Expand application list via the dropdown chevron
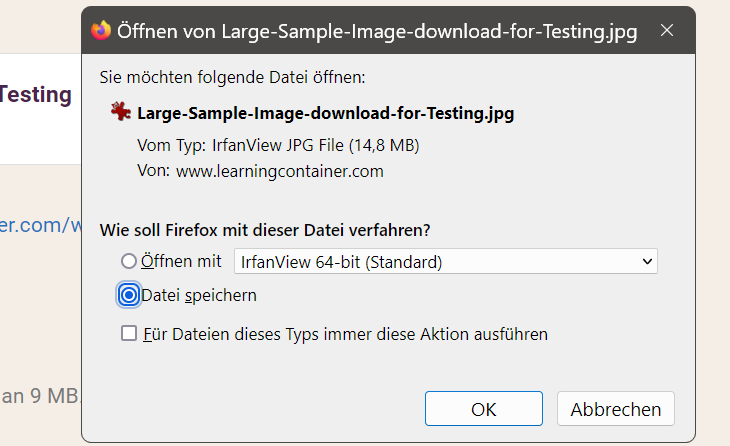Screen dimensions: 730x446 [646, 262]
